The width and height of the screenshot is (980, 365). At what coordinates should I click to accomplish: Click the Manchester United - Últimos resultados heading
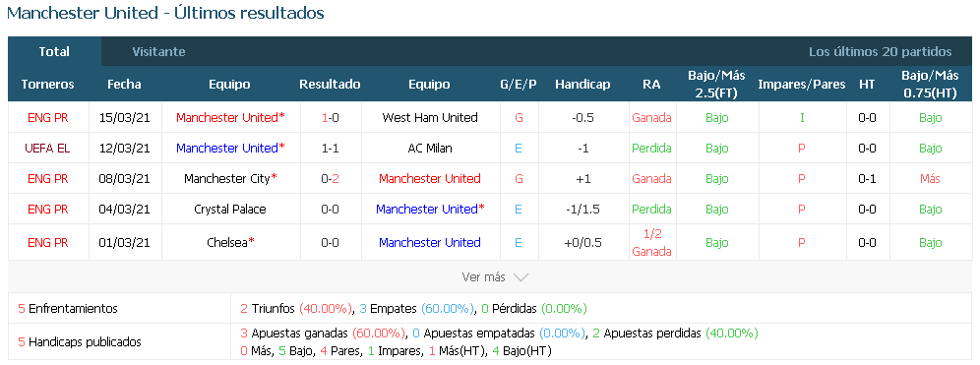click(x=165, y=13)
